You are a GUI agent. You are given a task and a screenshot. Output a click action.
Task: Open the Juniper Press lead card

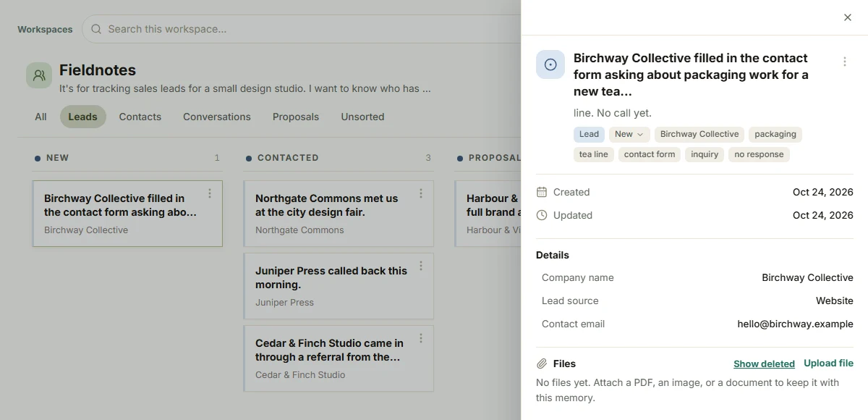[x=339, y=286]
